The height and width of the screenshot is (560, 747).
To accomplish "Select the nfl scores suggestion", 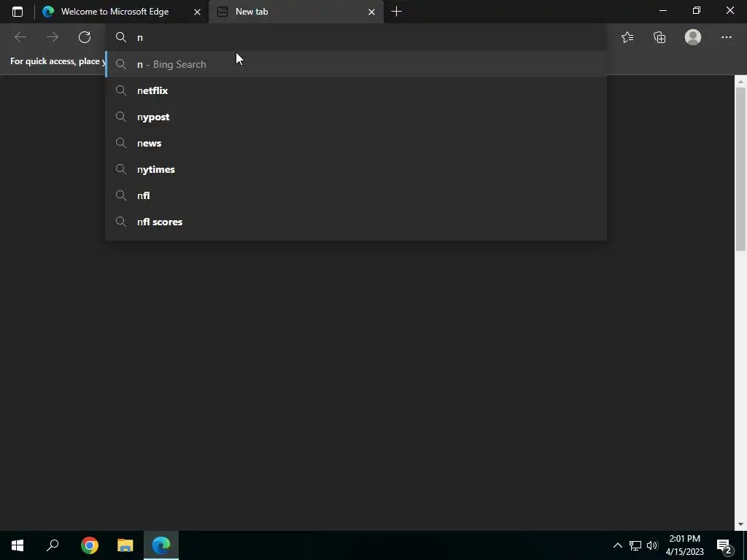I will (x=356, y=222).
